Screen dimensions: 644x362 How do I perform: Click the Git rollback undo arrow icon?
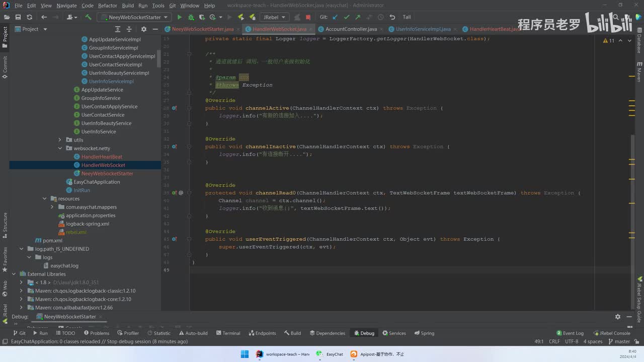(x=392, y=17)
